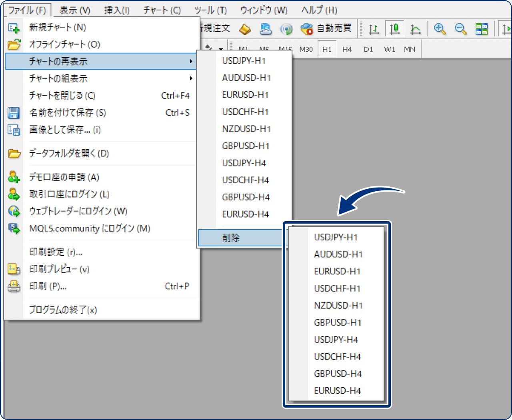The image size is (512, 420).
Task: Switch chart to candlestick display mode
Action: [394, 29]
